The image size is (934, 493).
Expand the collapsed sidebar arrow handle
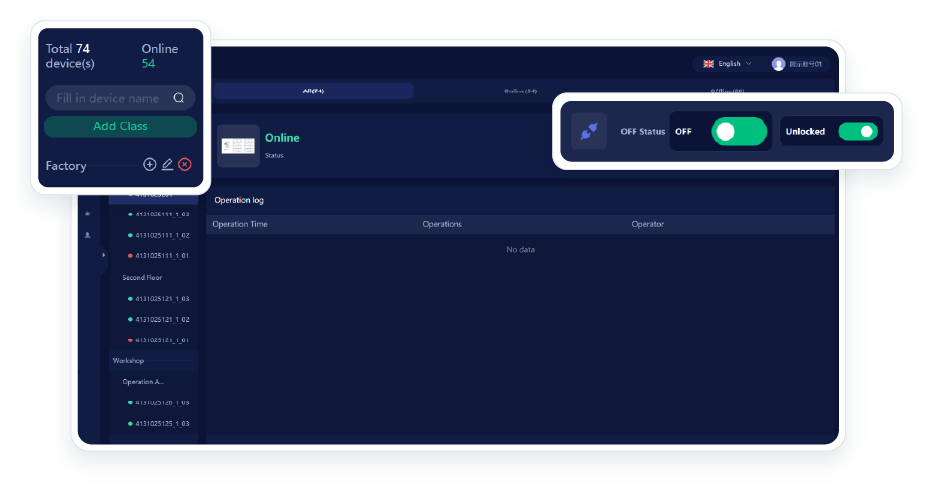[103, 255]
